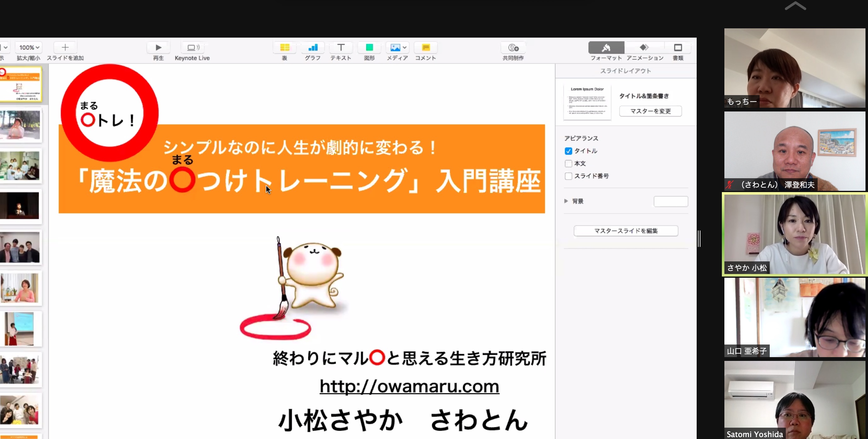Click the dog with brush illustration

(293, 288)
